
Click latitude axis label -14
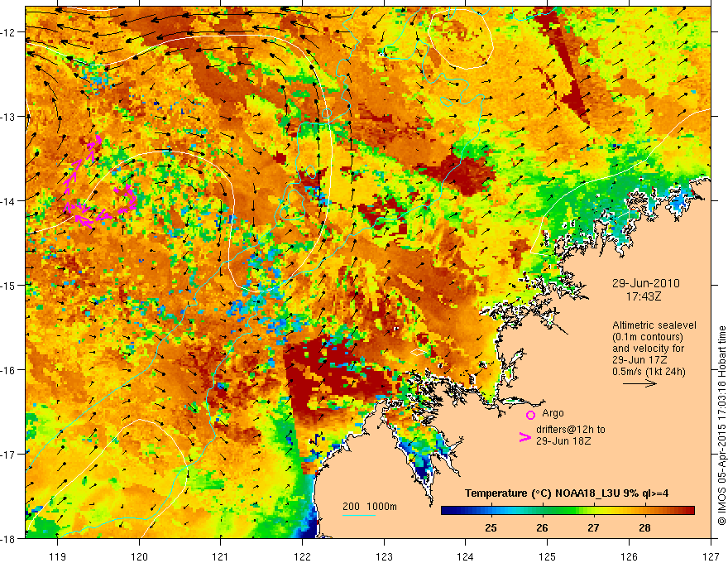click(x=9, y=201)
